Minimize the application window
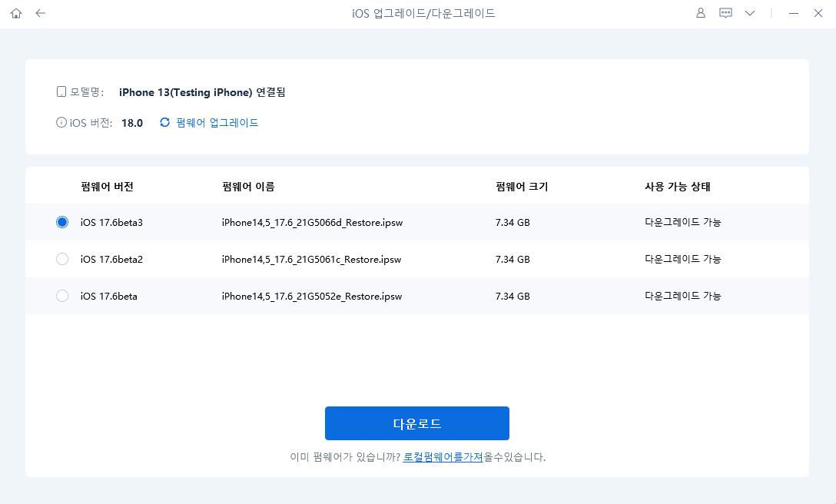The width and height of the screenshot is (836, 504). click(794, 13)
